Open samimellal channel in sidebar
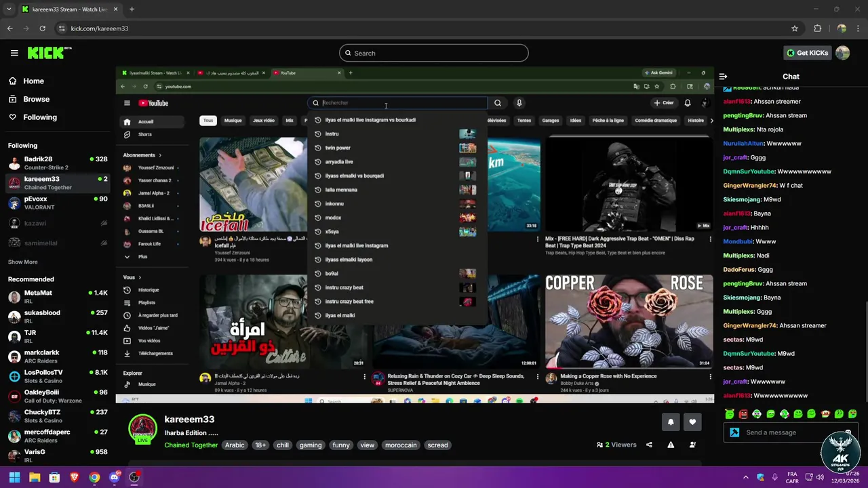The height and width of the screenshot is (488, 868). (x=58, y=243)
